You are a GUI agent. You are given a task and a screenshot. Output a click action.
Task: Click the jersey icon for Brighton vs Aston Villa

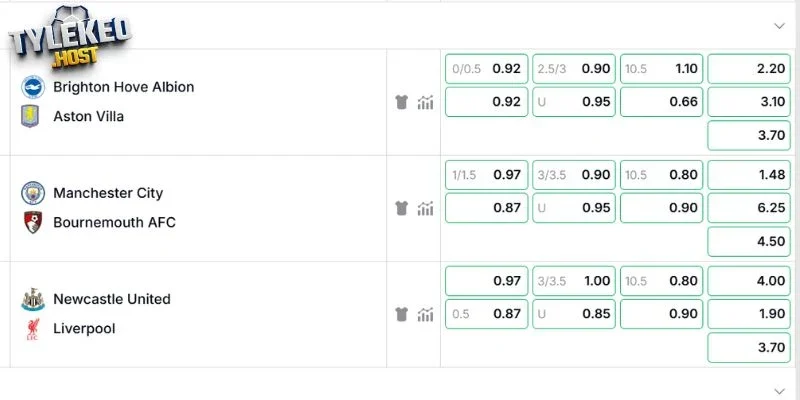pos(402,102)
